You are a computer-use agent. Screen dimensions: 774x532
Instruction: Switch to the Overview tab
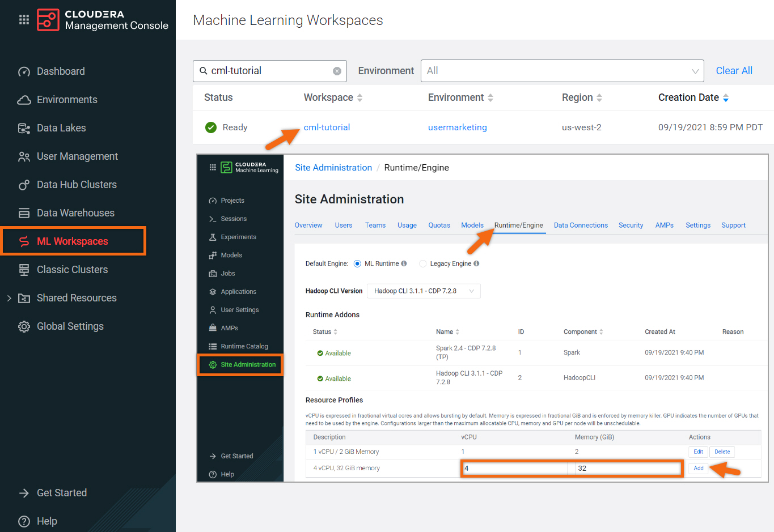308,225
